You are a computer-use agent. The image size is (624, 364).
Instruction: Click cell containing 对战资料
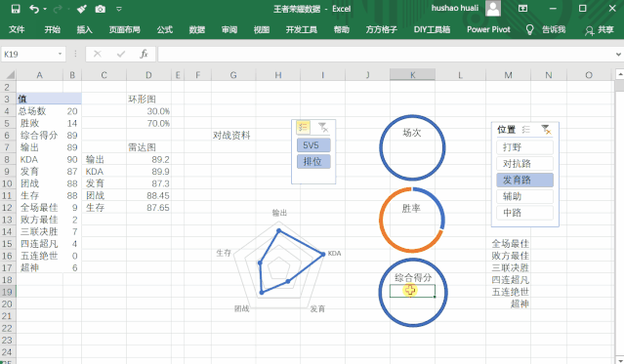pyautogui.click(x=233, y=136)
